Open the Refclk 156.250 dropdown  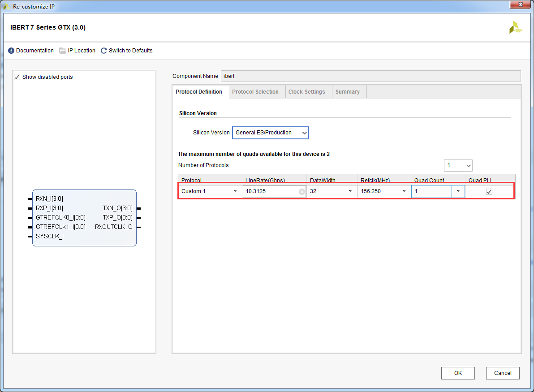click(x=404, y=191)
